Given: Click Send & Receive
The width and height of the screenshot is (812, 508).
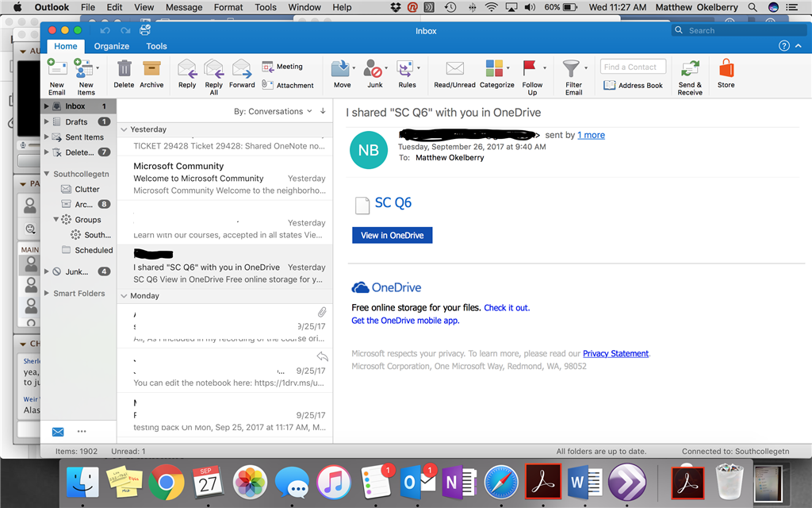Looking at the screenshot, I should point(690,77).
